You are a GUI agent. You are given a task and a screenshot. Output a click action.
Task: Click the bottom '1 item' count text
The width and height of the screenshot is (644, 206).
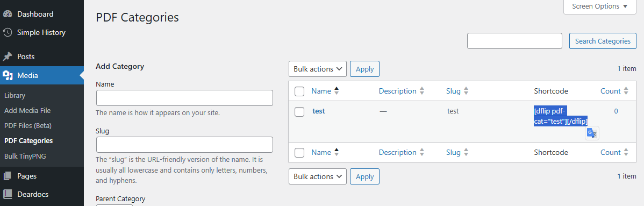click(627, 176)
